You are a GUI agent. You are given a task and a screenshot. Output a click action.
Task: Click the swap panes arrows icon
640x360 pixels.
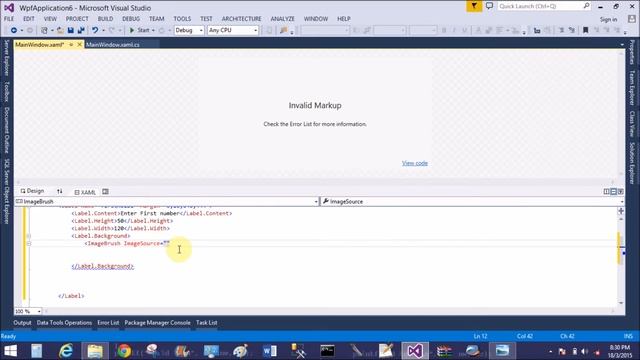(x=60, y=191)
